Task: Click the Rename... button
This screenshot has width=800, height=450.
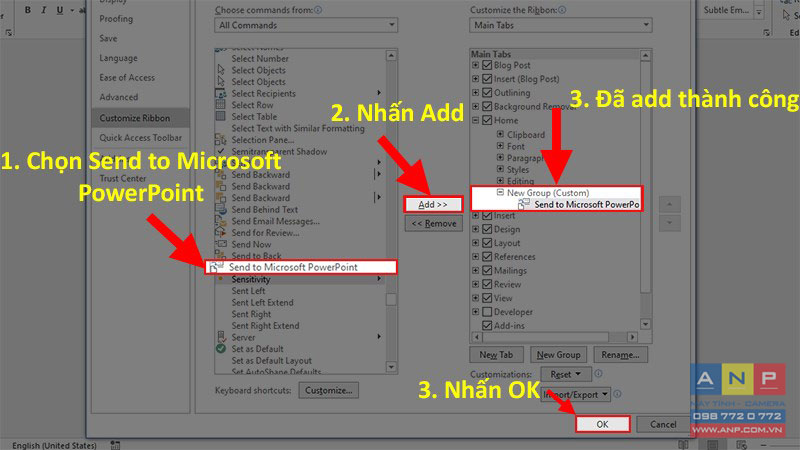Action: click(620, 355)
